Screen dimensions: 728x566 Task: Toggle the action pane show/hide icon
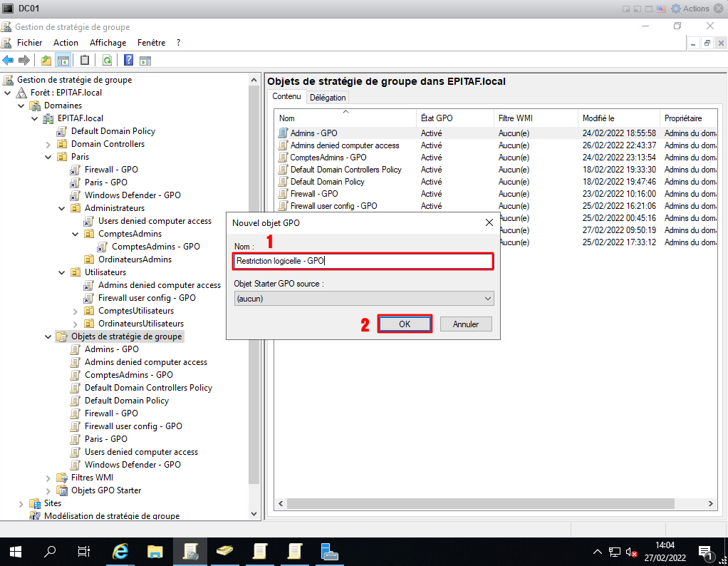(x=146, y=61)
